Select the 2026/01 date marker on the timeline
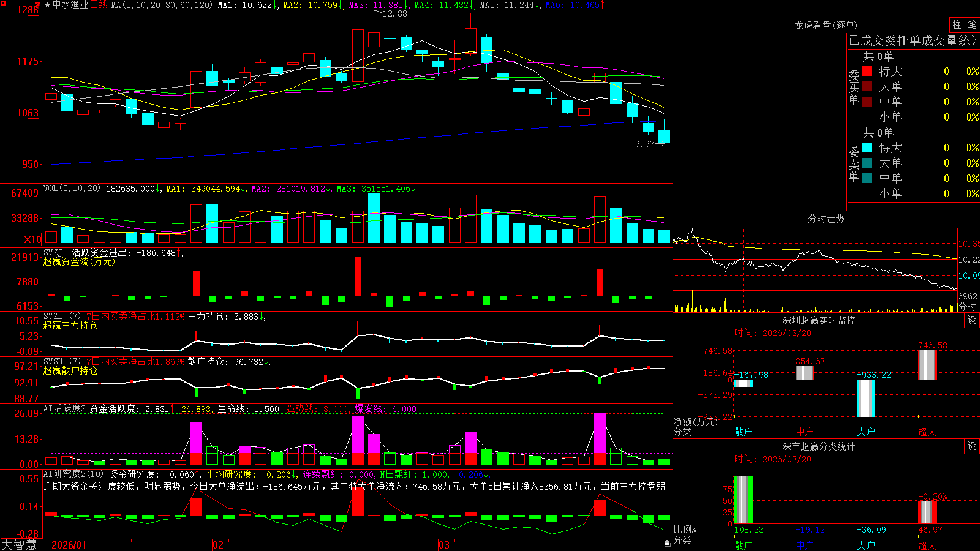 [x=69, y=545]
